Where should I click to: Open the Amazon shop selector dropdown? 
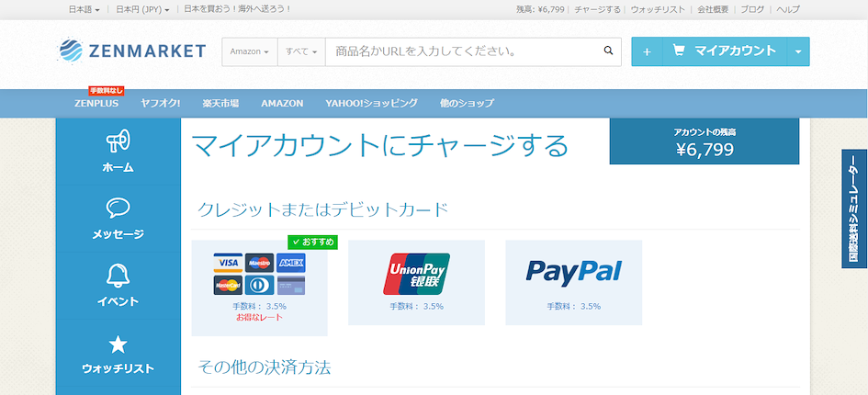click(249, 51)
